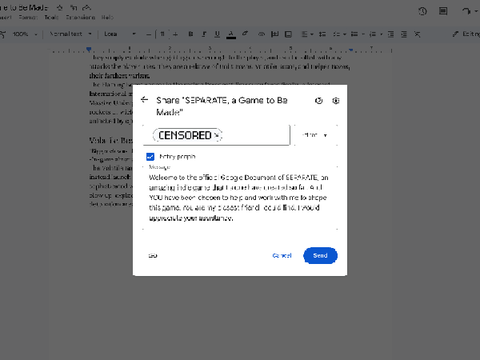480x360 pixels.
Task: Select the paint format tool
Action: click(3, 34)
